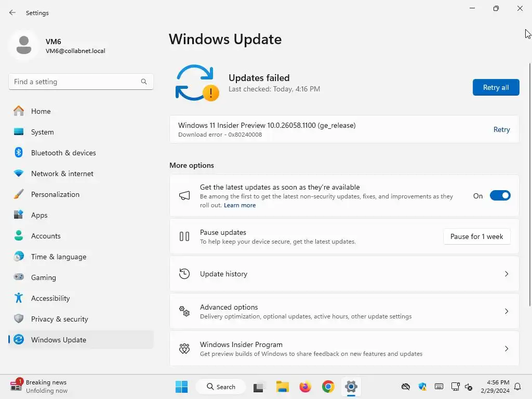The width and height of the screenshot is (532, 399).
Task: Click the System monitor icon
Action: coord(19,131)
